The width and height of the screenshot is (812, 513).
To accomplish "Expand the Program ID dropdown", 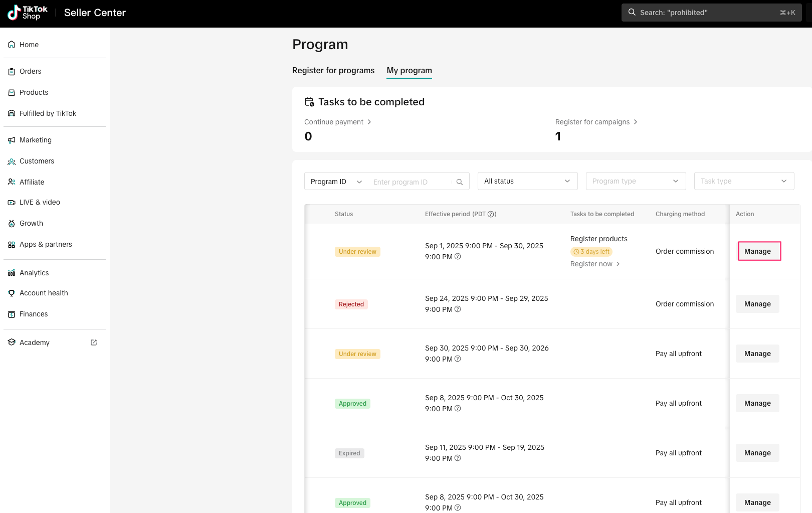I will click(336, 182).
